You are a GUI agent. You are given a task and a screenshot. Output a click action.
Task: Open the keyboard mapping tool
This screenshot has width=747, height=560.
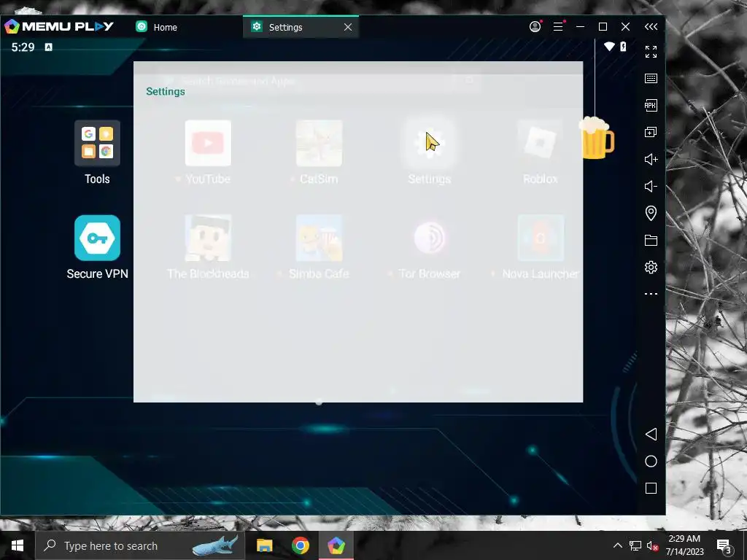651,78
